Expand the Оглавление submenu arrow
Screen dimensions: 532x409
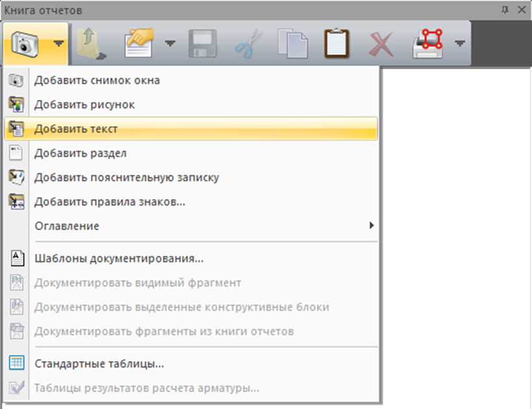click(372, 226)
